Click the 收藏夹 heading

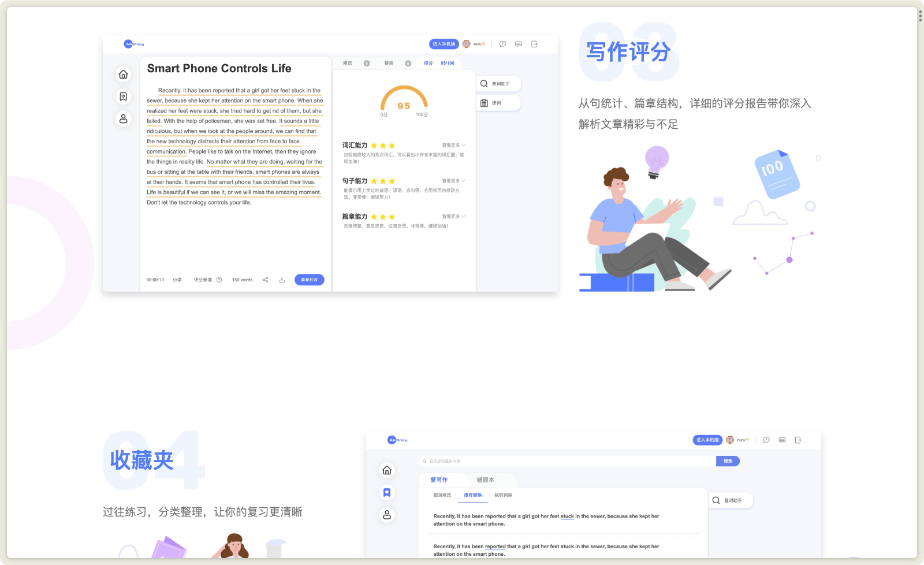tap(141, 460)
